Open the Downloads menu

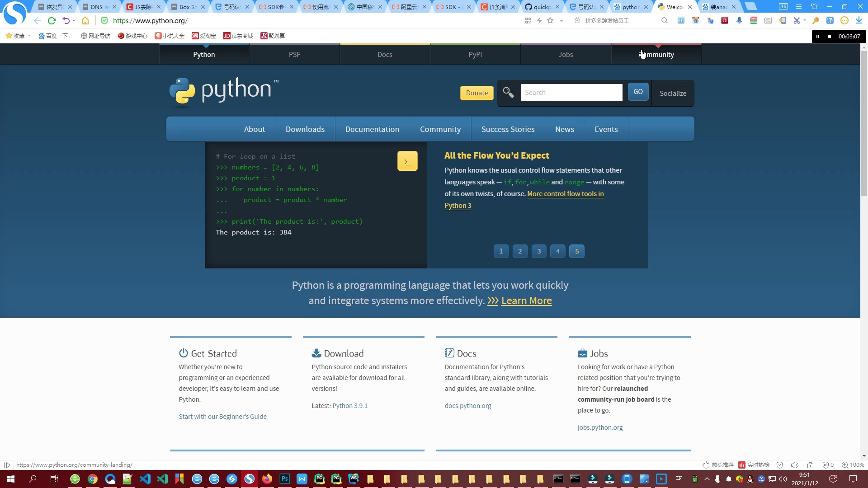click(305, 129)
